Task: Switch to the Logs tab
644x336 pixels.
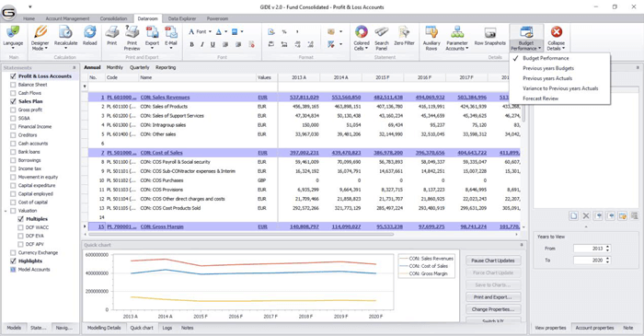Action: (167, 328)
